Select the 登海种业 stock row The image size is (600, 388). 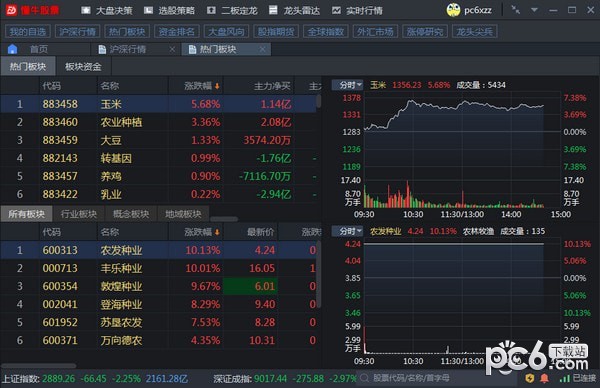pos(158,304)
